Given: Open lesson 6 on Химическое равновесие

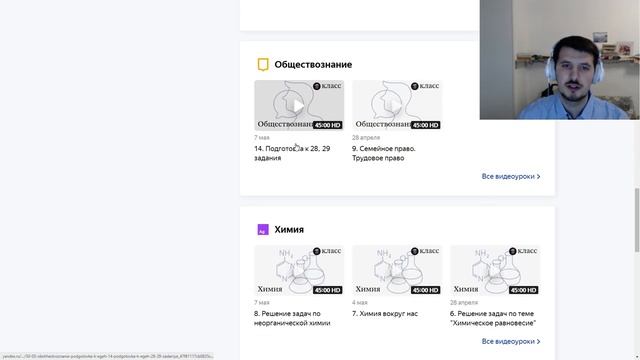Looking at the screenshot, I should [493, 318].
